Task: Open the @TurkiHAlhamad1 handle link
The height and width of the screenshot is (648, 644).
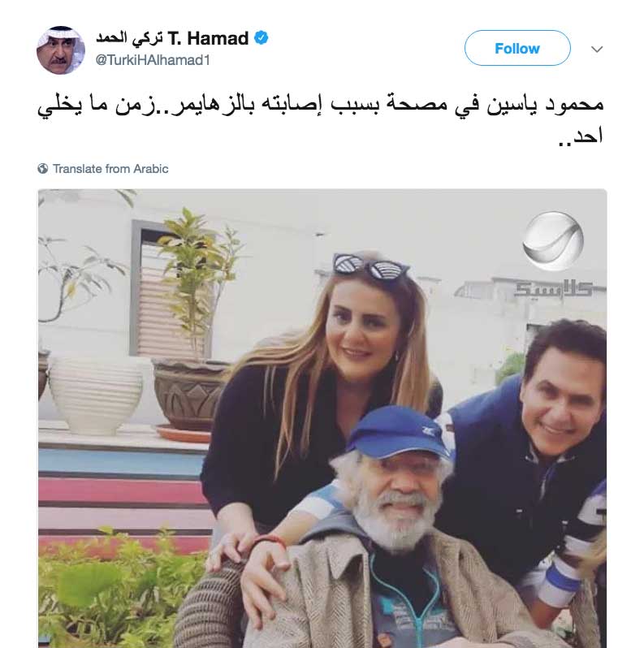Action: point(153,60)
